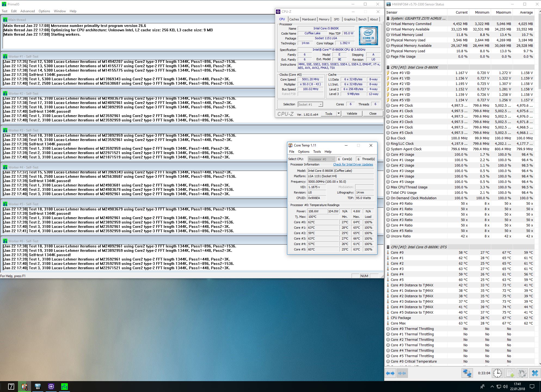
Task: Open the Advanced menu in Prime95
Action: (27, 11)
